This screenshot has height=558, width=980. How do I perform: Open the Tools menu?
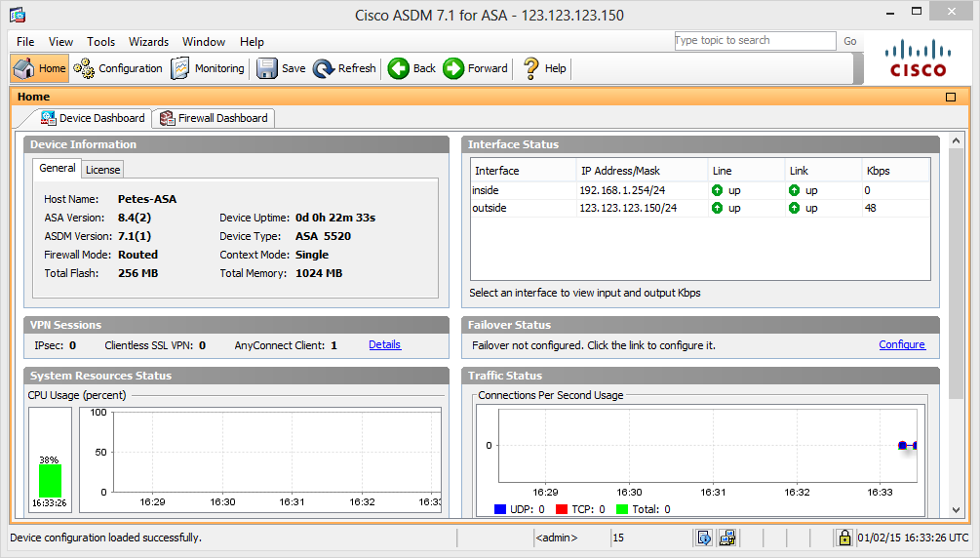[x=100, y=42]
